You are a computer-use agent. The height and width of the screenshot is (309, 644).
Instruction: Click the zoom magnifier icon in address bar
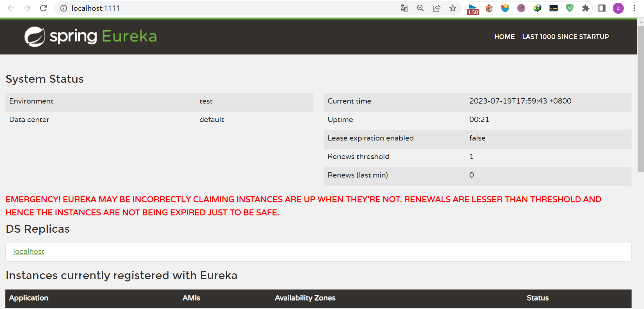[x=420, y=8]
